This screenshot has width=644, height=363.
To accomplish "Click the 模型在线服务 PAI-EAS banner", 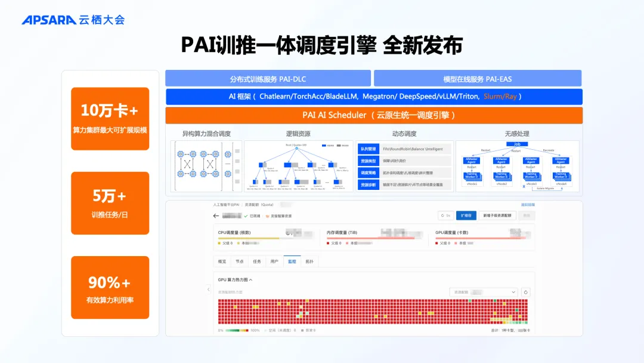I will (x=478, y=79).
